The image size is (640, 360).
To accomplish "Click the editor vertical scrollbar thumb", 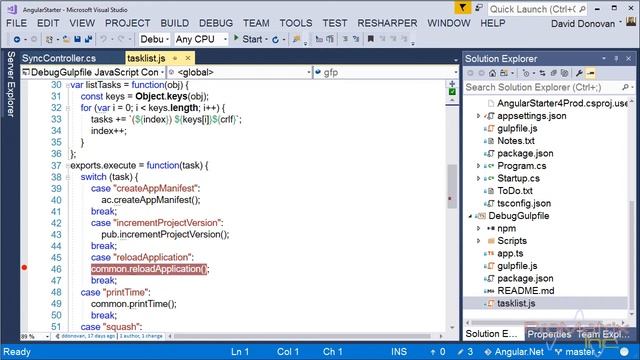I will [x=452, y=187].
